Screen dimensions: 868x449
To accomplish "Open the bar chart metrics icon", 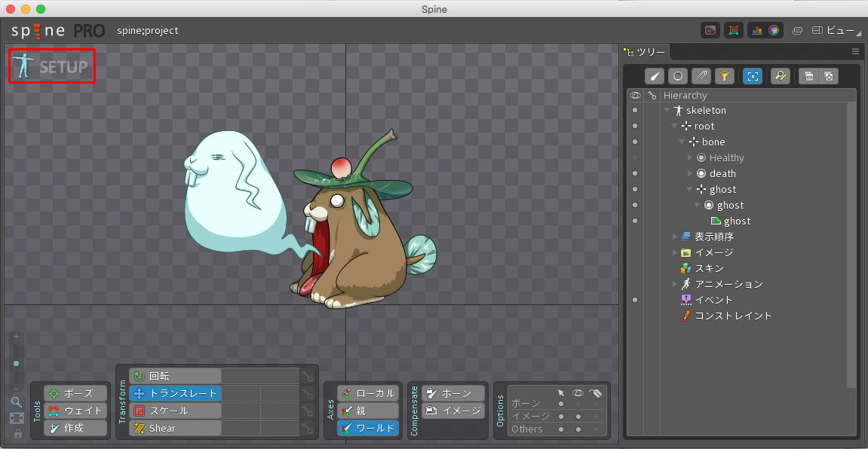I will (756, 30).
